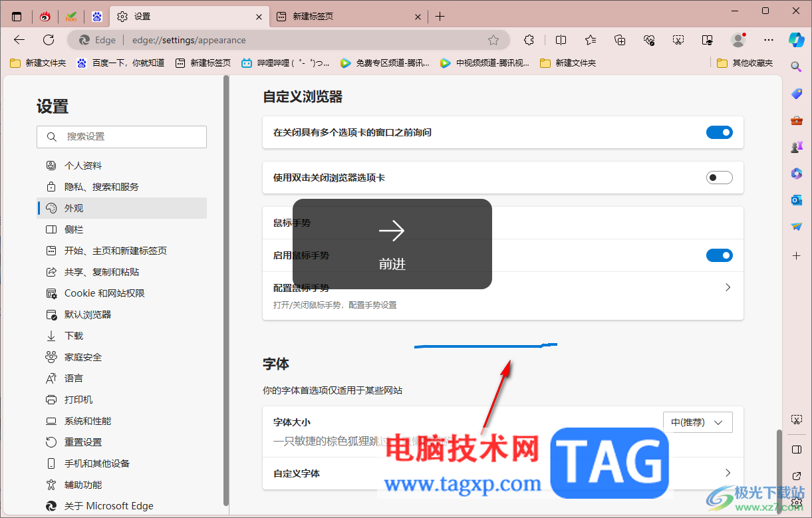The width and height of the screenshot is (812, 518).
Task: Open search in the right sidebar
Action: (796, 66)
